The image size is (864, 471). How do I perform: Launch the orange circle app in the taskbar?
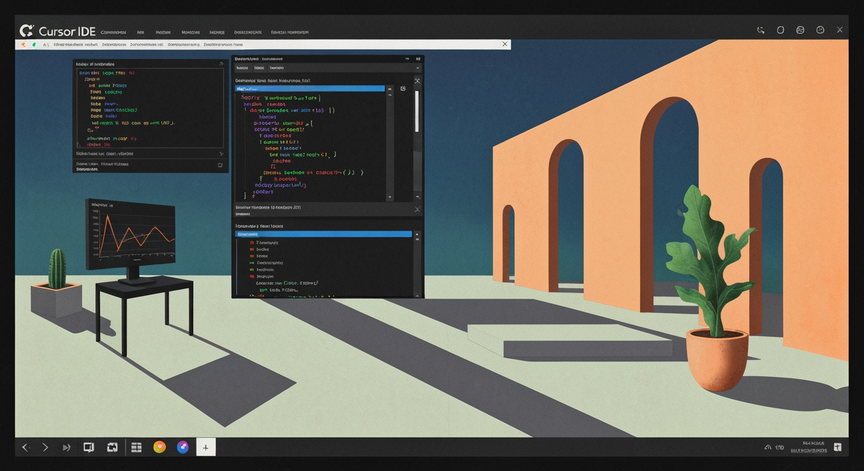click(159, 447)
